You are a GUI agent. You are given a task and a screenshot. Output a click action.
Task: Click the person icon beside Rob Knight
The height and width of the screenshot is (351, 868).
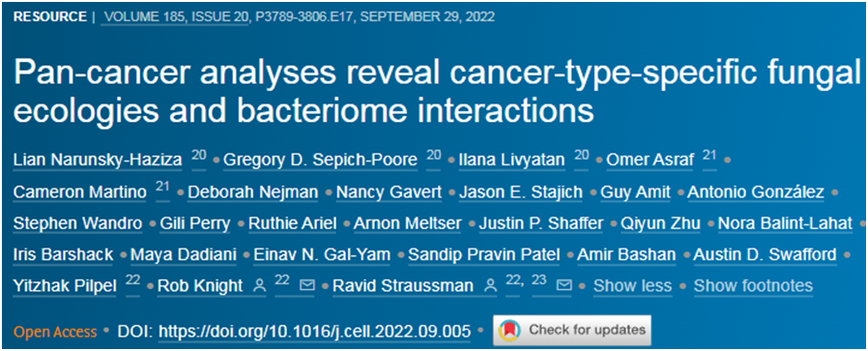(x=259, y=285)
